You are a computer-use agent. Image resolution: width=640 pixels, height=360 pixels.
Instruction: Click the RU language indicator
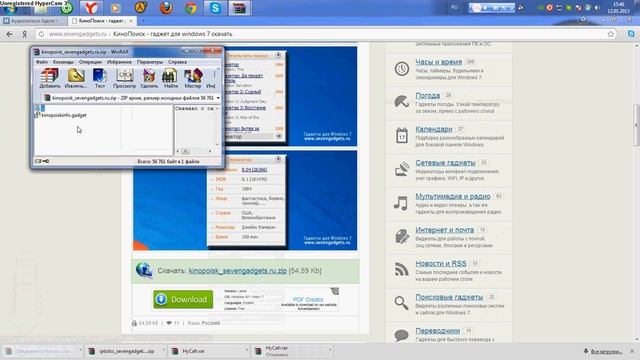pos(454,7)
